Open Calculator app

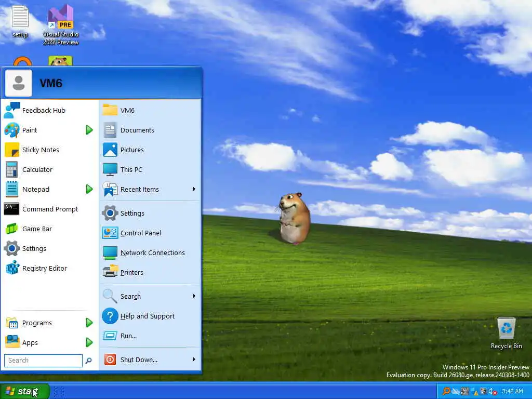[50, 169]
